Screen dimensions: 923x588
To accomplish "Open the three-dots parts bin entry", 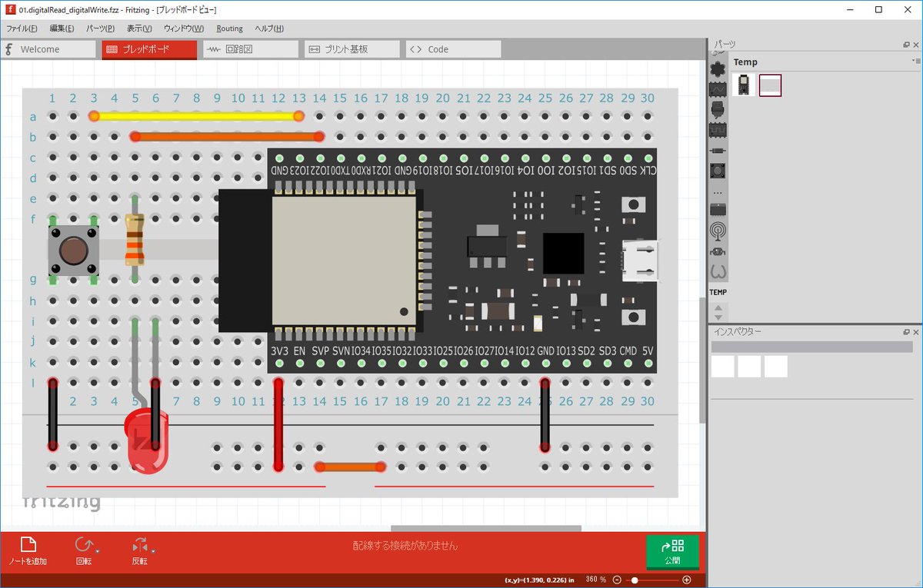I will coord(718,192).
